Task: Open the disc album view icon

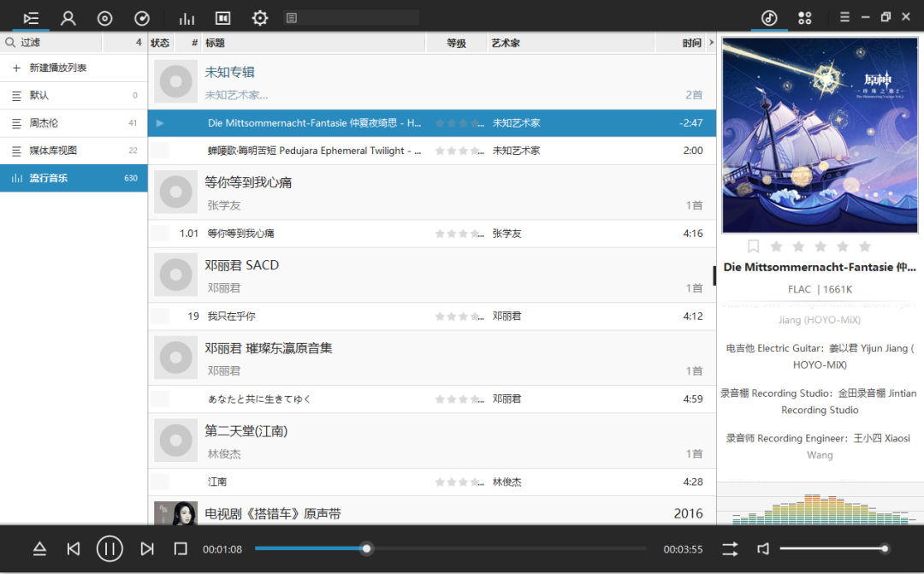Action: [x=105, y=18]
